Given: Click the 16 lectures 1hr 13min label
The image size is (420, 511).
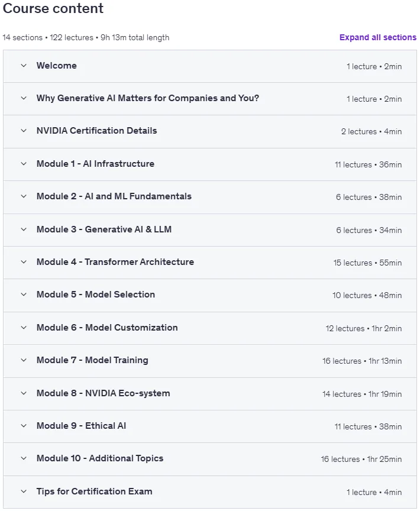Looking at the screenshot, I should (361, 361).
